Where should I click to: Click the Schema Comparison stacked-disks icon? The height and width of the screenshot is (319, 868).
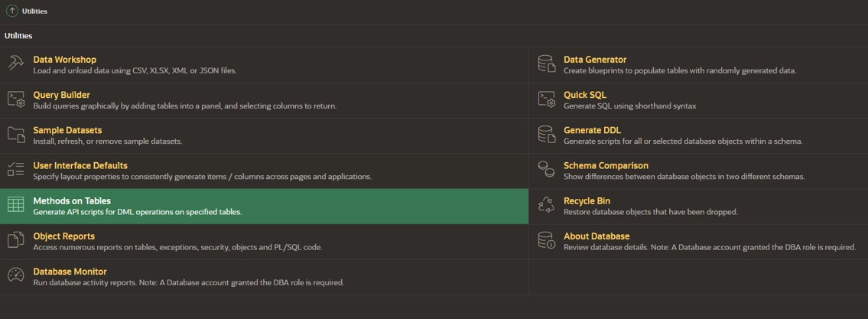pos(546,170)
